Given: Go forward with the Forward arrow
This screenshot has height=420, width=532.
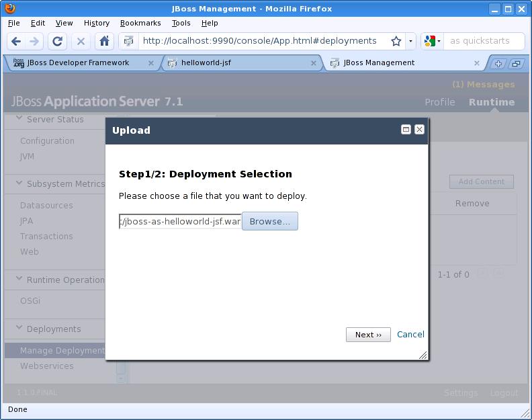Looking at the screenshot, I should pyautogui.click(x=34, y=42).
